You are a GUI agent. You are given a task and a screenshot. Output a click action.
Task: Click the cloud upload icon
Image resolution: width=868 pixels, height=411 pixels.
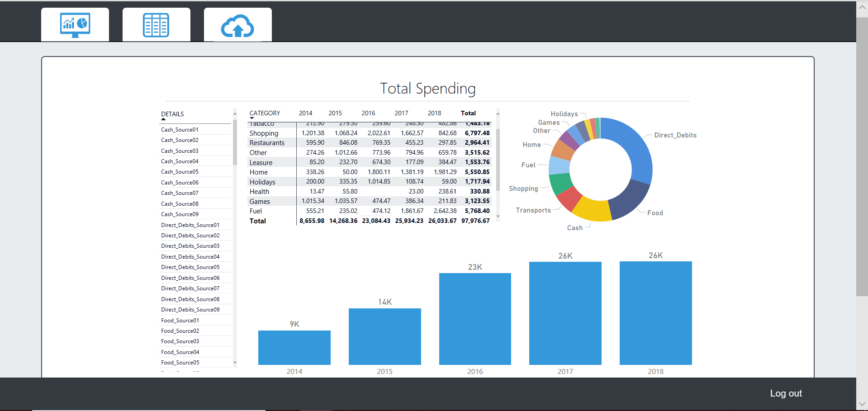(237, 26)
